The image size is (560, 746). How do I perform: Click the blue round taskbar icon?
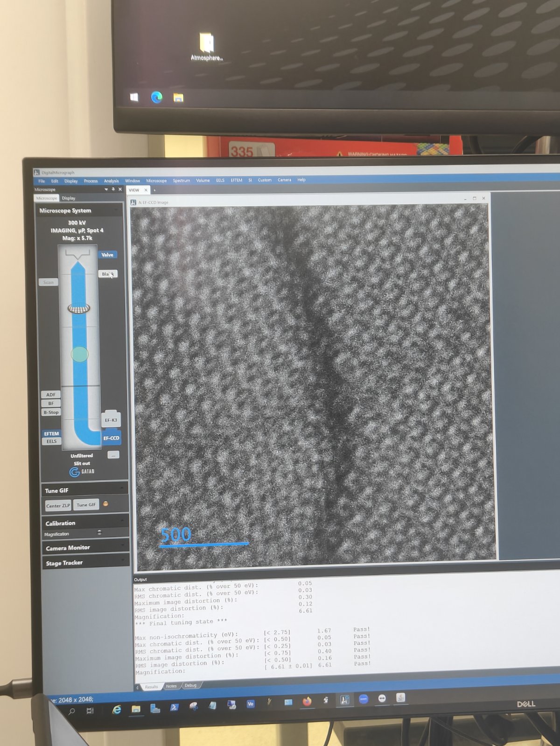[364, 699]
